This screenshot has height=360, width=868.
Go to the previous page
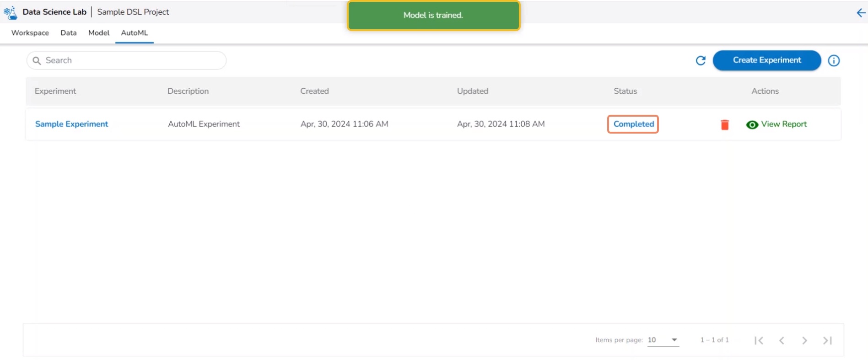coord(782,340)
